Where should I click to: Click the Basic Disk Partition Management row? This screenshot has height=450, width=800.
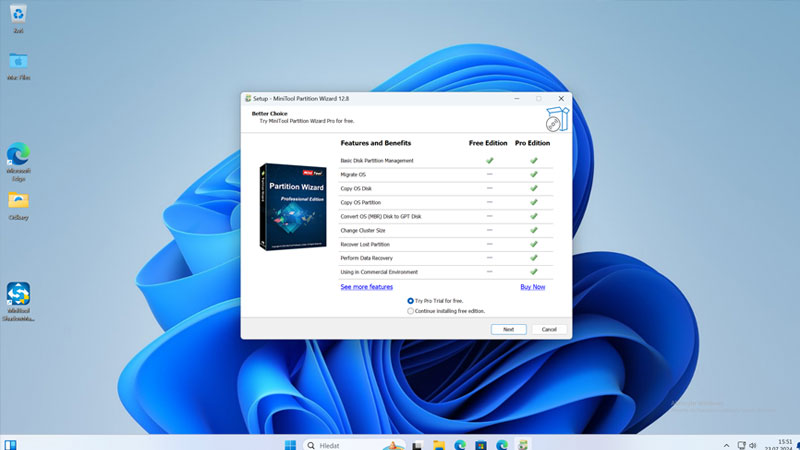[445, 161]
